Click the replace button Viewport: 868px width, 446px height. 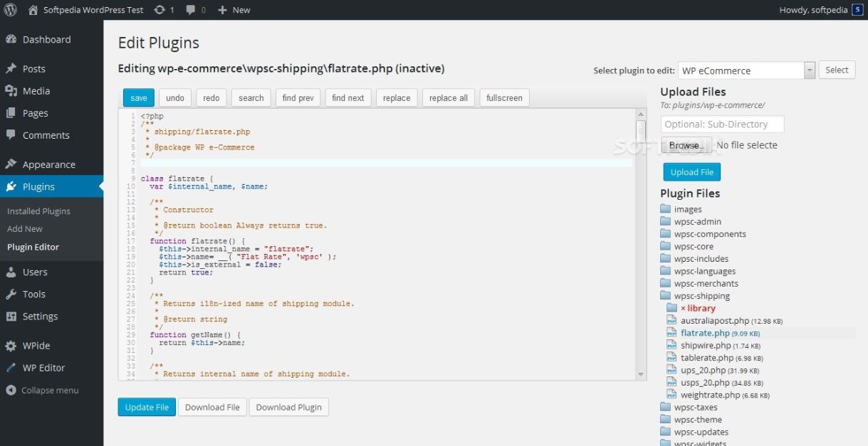397,98
